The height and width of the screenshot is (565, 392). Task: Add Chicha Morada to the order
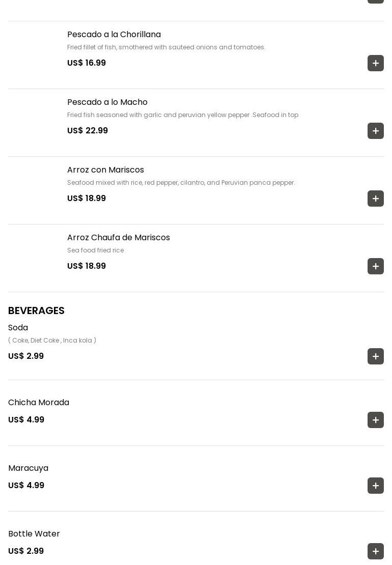[376, 420]
